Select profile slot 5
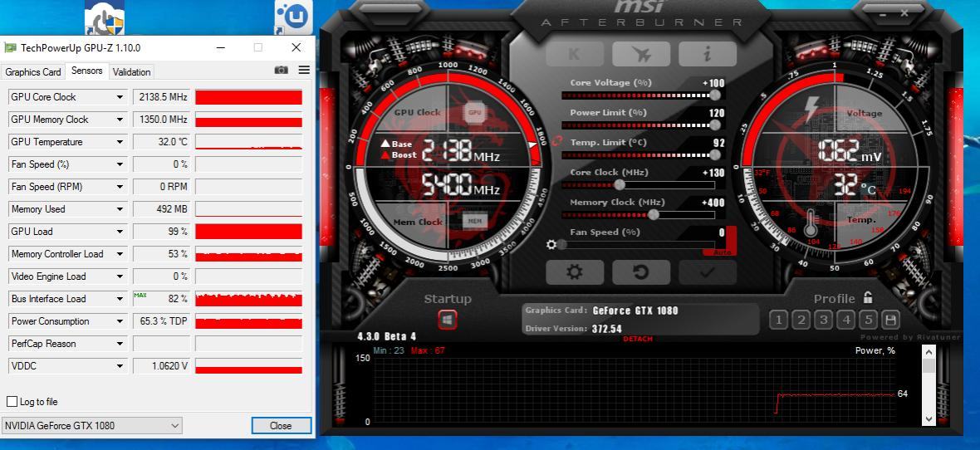The width and height of the screenshot is (980, 450). click(868, 320)
